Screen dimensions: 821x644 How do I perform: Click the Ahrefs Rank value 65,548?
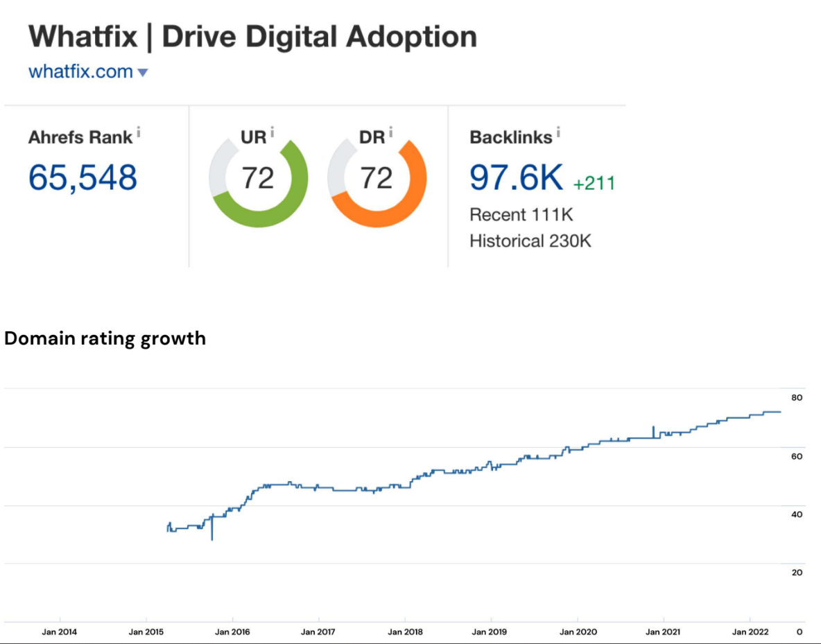tap(83, 178)
